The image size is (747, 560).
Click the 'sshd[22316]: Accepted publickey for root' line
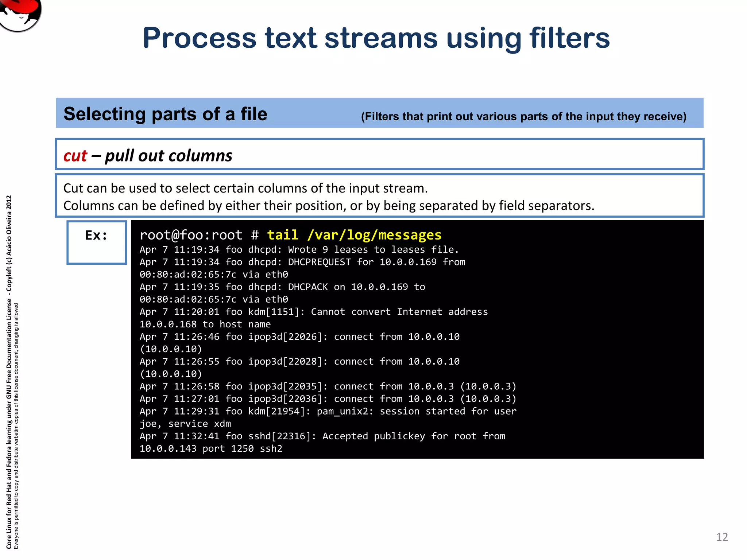(x=322, y=436)
